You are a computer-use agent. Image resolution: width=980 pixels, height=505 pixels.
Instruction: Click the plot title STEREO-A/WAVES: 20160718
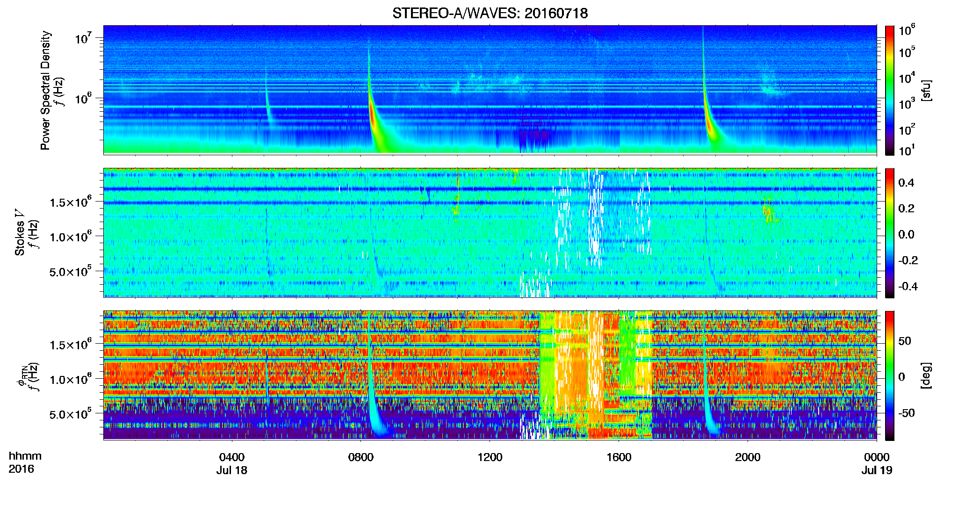(490, 13)
